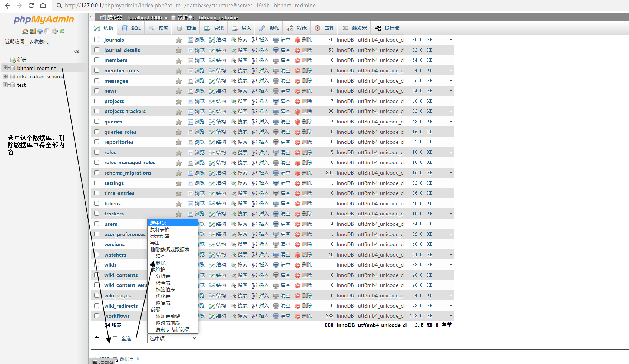The width and height of the screenshot is (629, 364).
Task: Click the new database icon in tree
Action: click(13, 60)
